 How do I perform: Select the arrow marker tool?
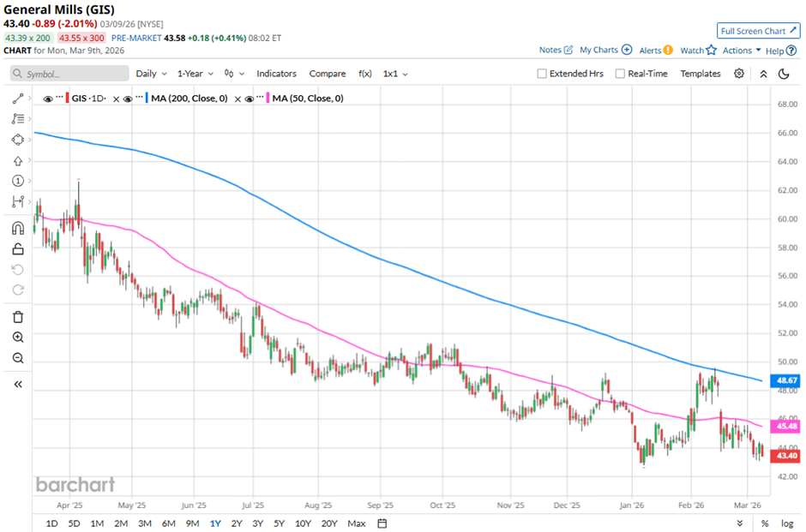pos(18,161)
